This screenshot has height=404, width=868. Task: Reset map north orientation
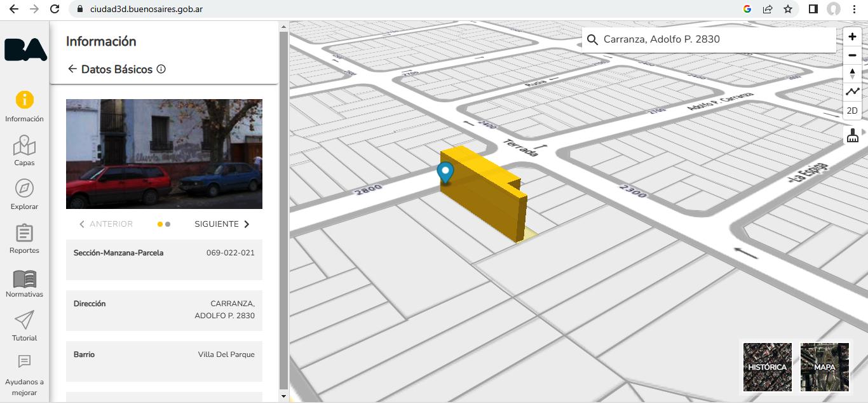(x=852, y=74)
